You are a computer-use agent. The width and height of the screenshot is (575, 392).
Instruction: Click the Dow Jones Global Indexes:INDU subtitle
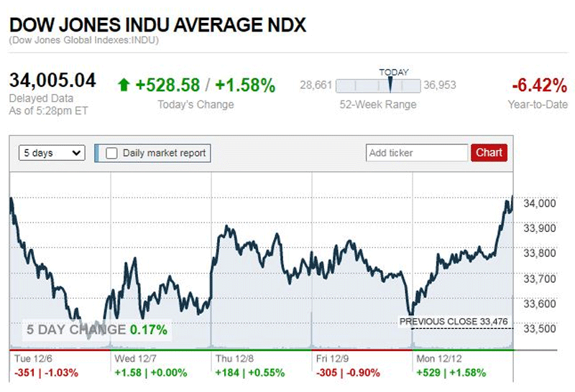pyautogui.click(x=84, y=41)
